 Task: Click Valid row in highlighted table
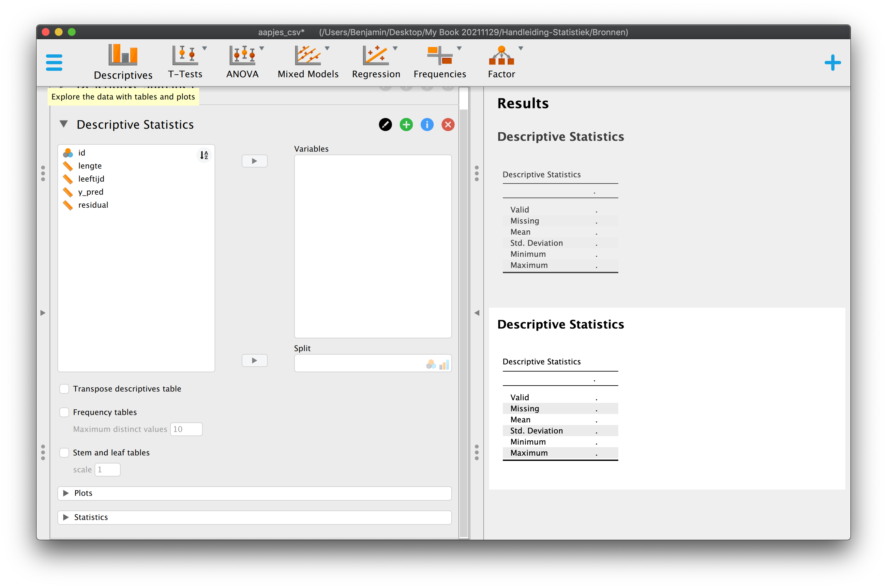tap(560, 398)
